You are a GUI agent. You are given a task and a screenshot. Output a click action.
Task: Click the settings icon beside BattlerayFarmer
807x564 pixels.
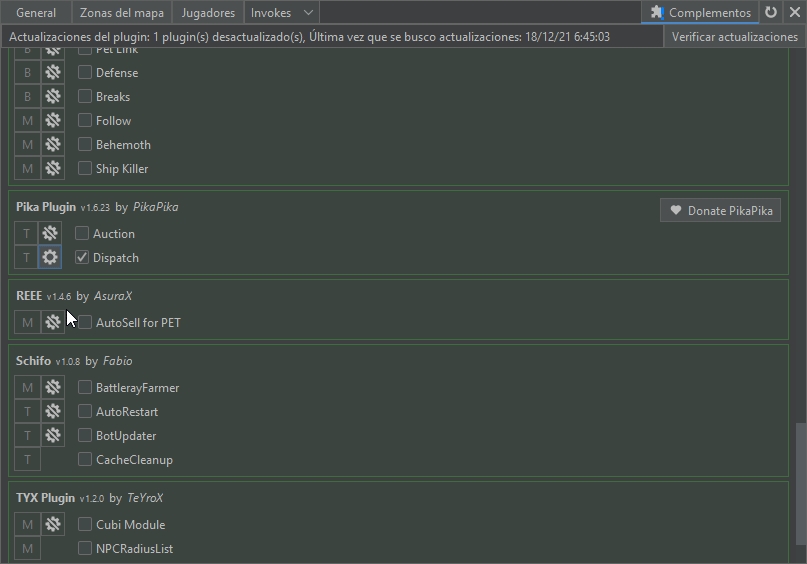53,388
